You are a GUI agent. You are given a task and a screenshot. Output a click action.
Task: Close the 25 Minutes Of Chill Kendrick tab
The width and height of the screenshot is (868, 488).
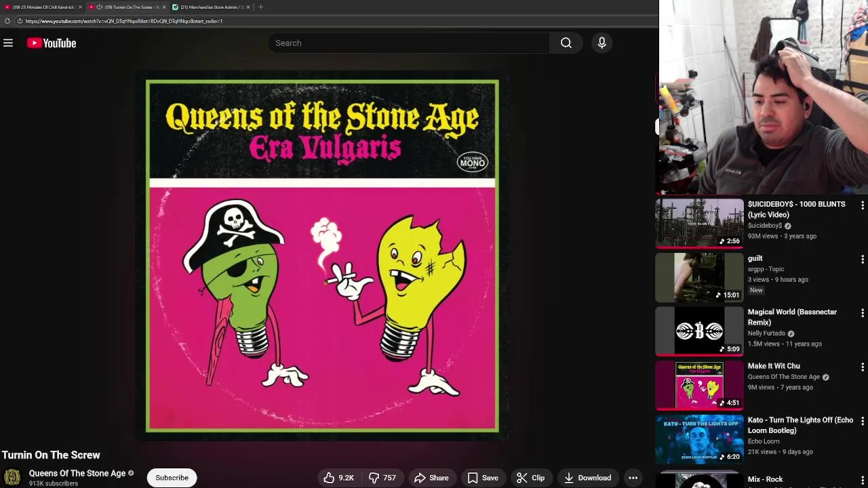[81, 7]
